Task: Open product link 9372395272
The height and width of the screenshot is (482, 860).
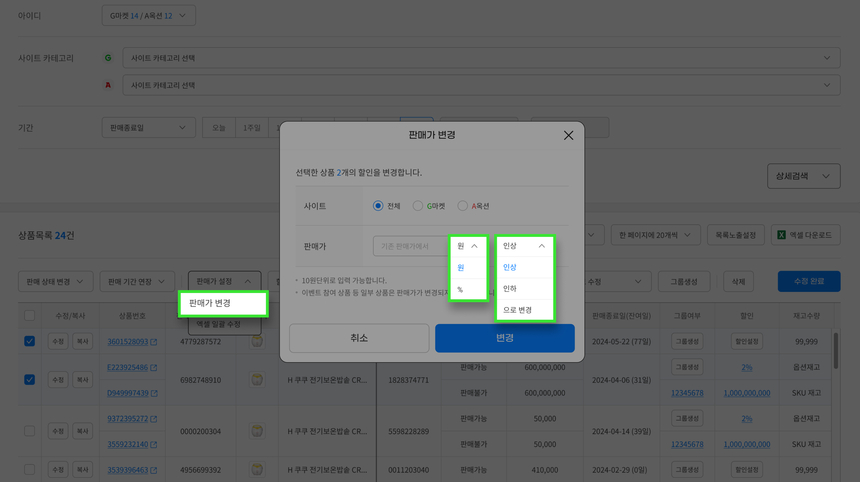Action: pyautogui.click(x=128, y=418)
